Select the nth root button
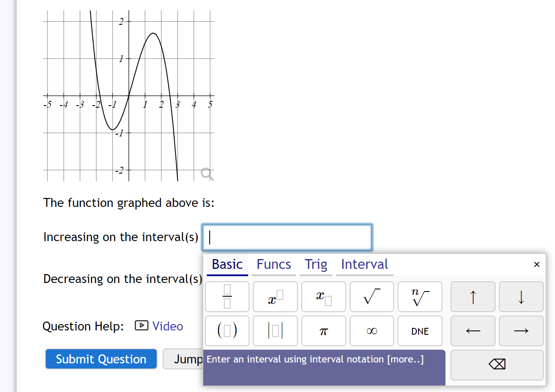This screenshot has height=392, width=555. tap(420, 296)
